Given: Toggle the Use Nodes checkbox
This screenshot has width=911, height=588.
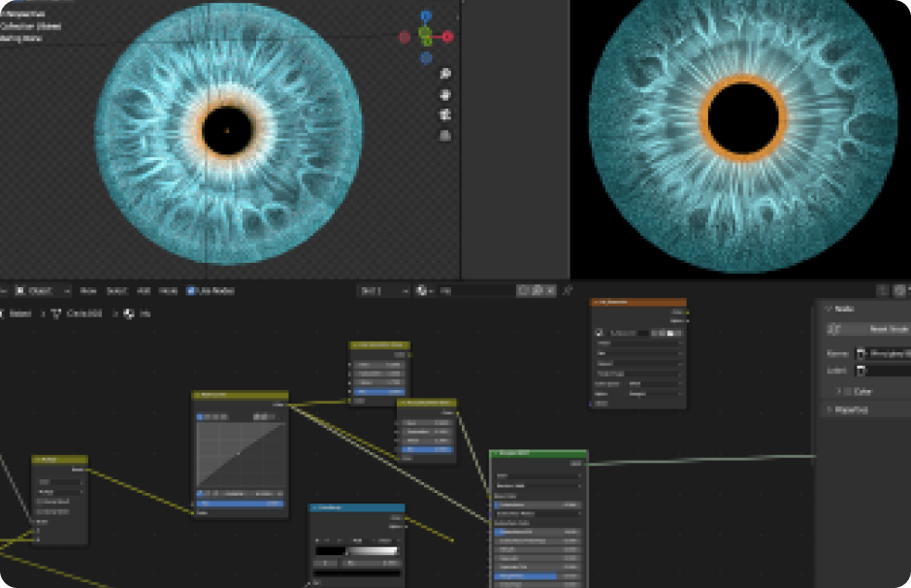Looking at the screenshot, I should click(x=190, y=290).
